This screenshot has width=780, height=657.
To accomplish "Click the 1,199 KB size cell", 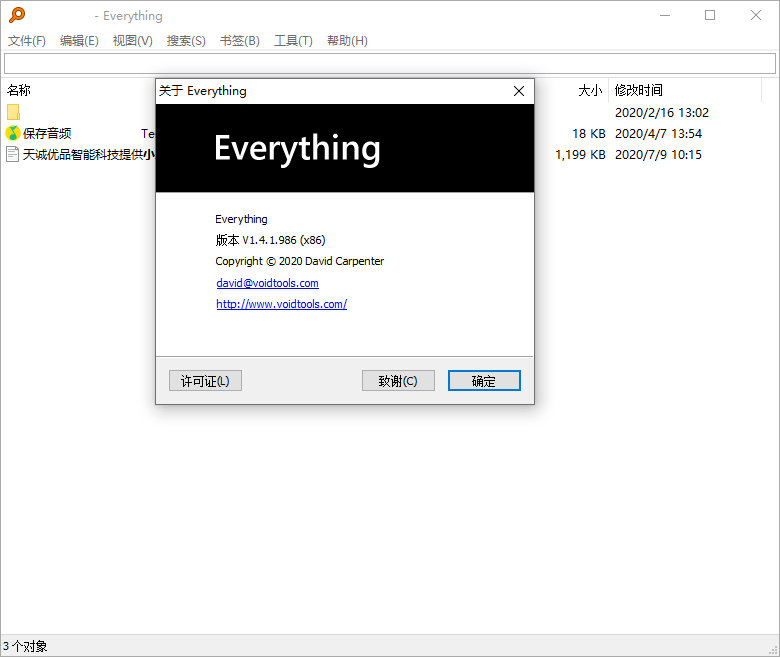I will tap(580, 154).
